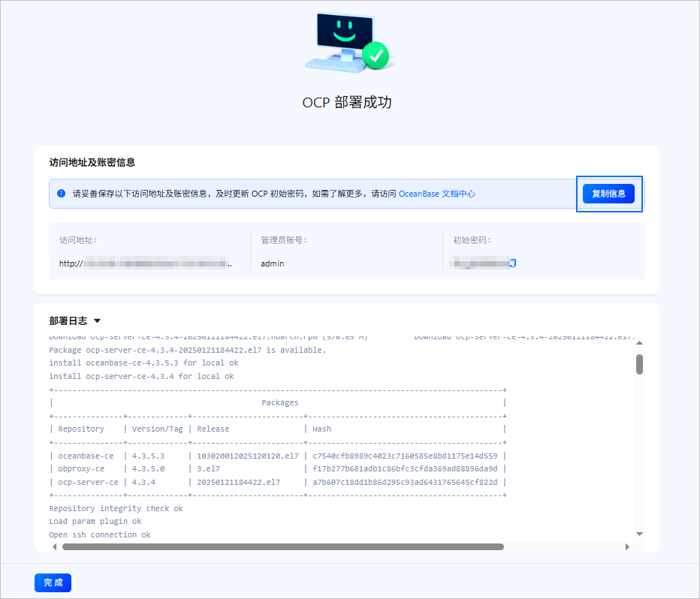Click log line 'Package ocp-server-ce-4.3.4-20250121184422.el7 is available.'
Image resolution: width=700 pixels, height=599 pixels.
click(188, 350)
